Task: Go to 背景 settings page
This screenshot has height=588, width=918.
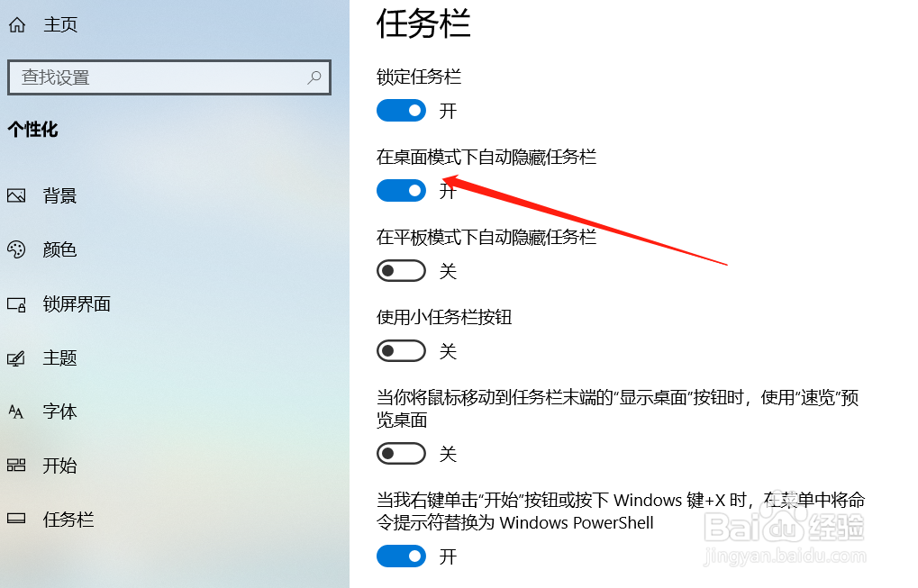Action: [x=59, y=195]
